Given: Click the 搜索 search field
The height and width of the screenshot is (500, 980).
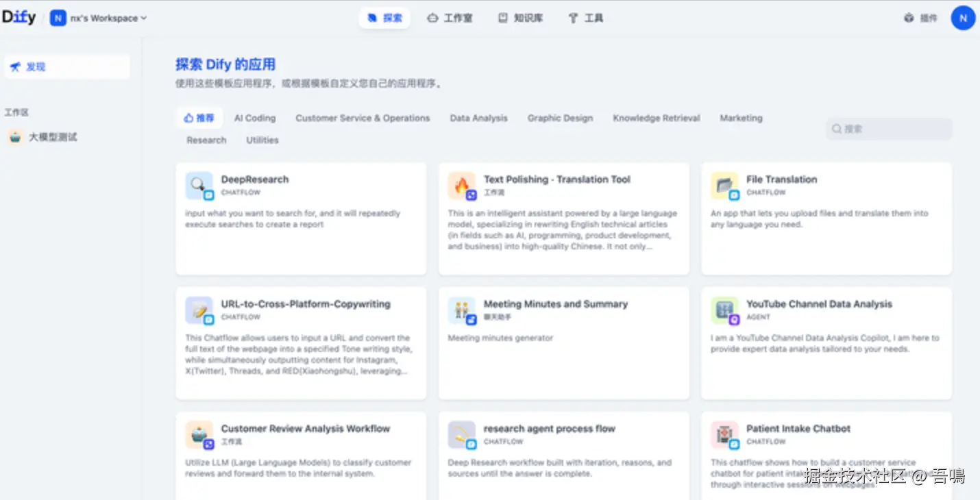Looking at the screenshot, I should [x=889, y=129].
